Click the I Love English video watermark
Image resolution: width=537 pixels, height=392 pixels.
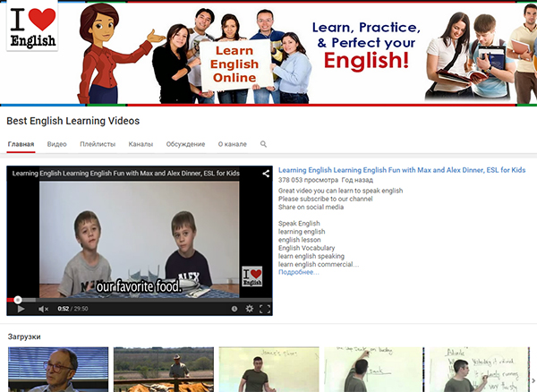pos(253,277)
